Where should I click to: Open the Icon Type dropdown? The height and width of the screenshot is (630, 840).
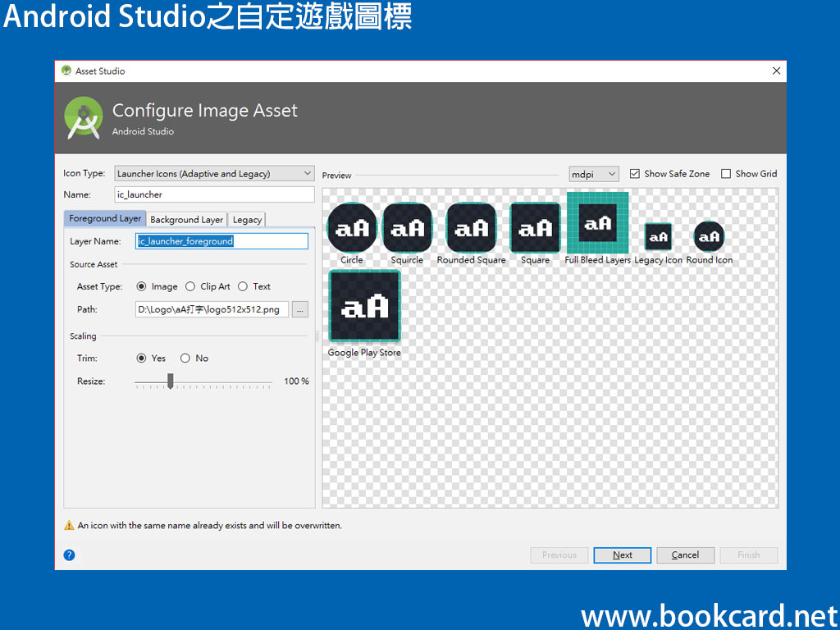pyautogui.click(x=213, y=173)
